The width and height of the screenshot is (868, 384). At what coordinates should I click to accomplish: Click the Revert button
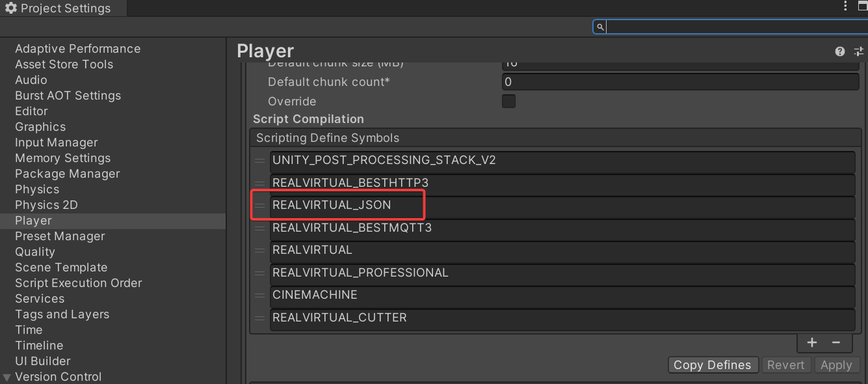coord(785,365)
